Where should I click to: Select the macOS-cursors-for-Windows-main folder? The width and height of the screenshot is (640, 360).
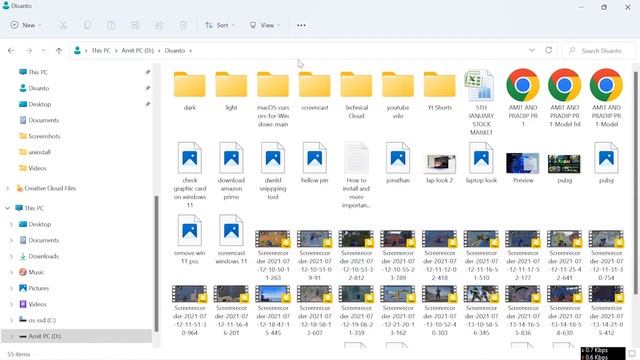pos(273,99)
